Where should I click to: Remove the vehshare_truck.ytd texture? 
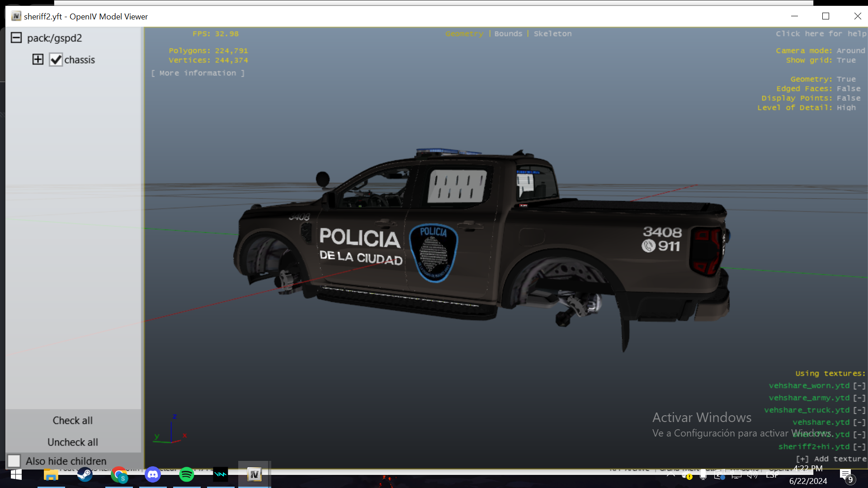(x=859, y=410)
